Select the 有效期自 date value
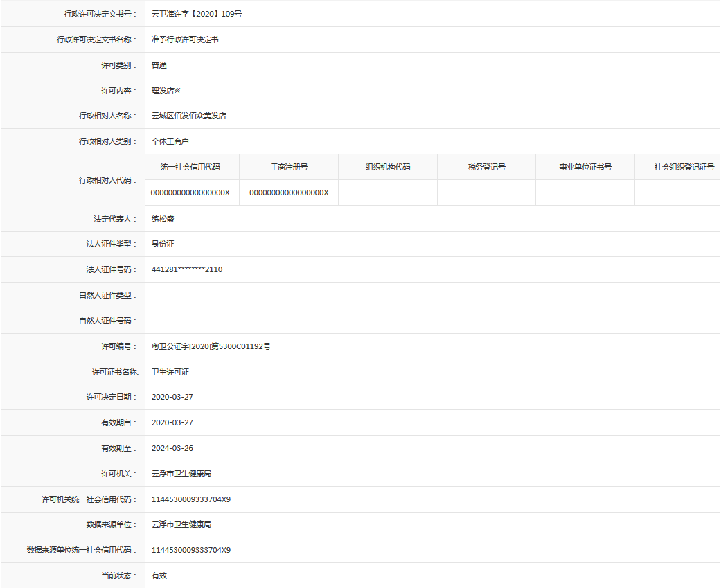The height and width of the screenshot is (588, 721). [172, 423]
